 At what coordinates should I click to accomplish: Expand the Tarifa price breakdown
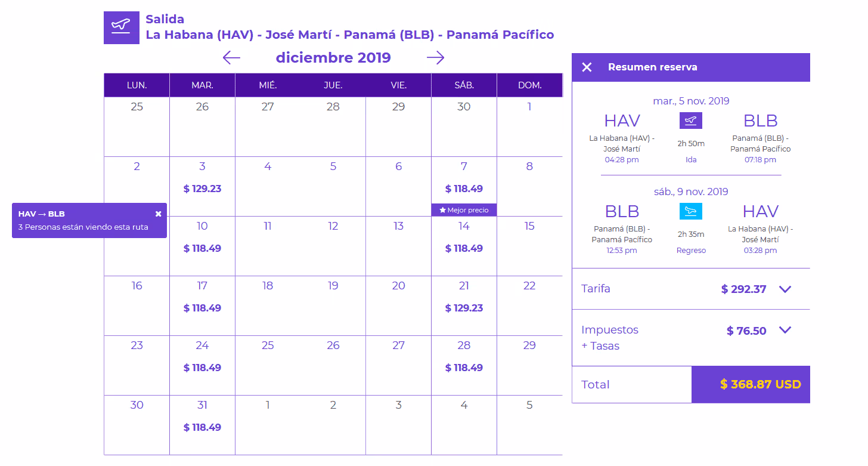pos(785,289)
